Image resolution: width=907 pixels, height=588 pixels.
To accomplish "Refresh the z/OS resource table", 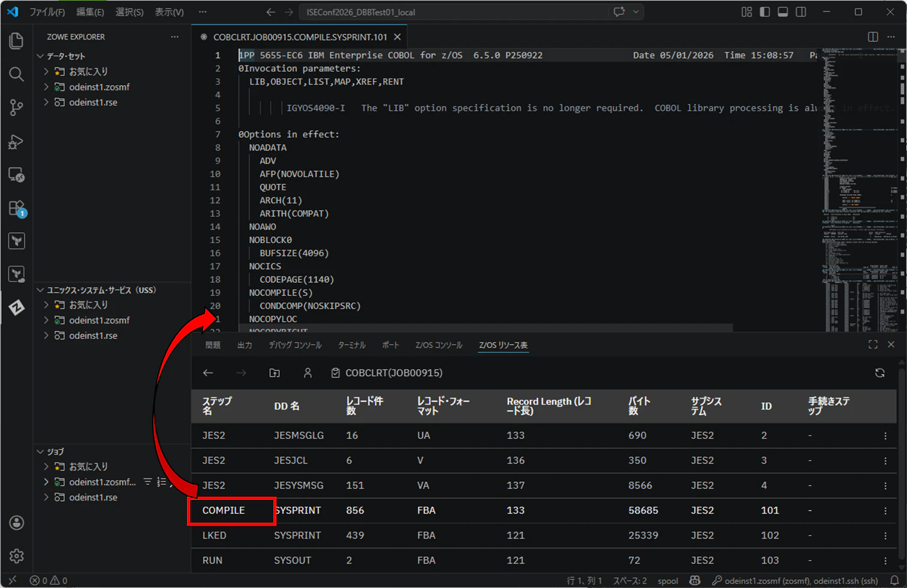I will (x=880, y=373).
